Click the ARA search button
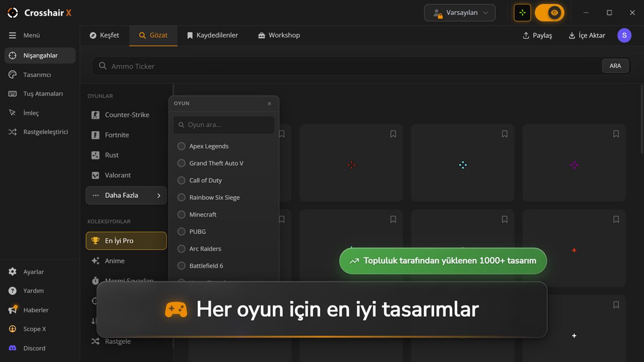 point(615,66)
